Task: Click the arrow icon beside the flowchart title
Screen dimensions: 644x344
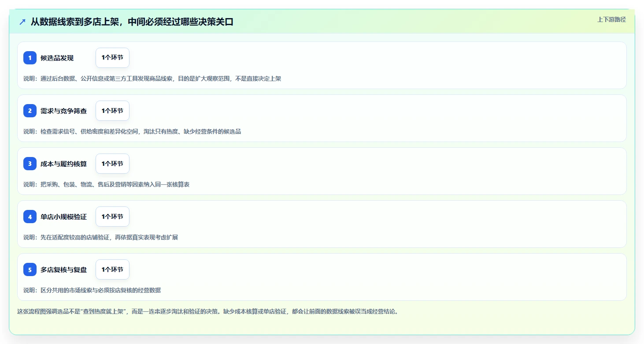Action: coord(22,22)
